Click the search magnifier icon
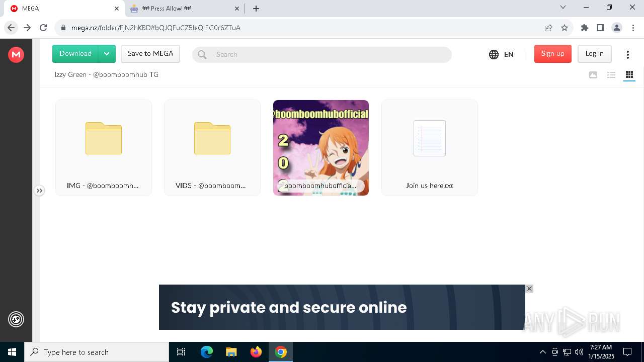Screen dimensions: 644x362 pyautogui.click(x=202, y=54)
